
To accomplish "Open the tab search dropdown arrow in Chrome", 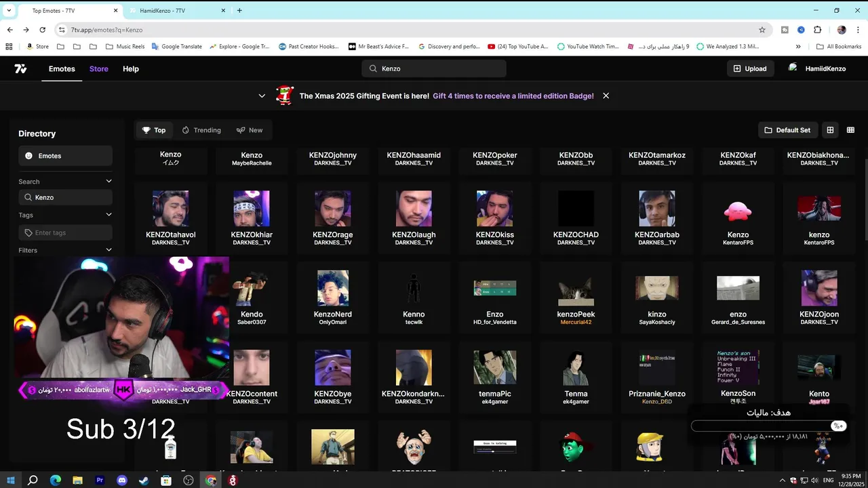I will [x=9, y=10].
